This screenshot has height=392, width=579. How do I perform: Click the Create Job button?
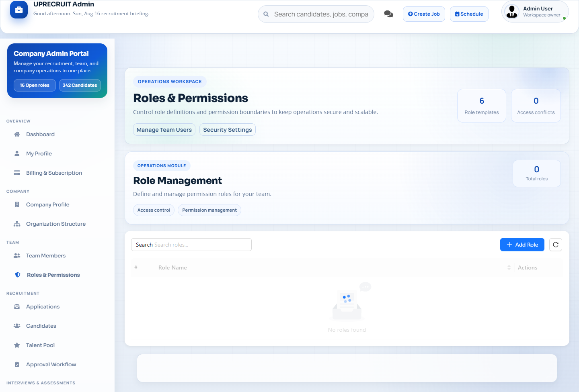[424, 14]
